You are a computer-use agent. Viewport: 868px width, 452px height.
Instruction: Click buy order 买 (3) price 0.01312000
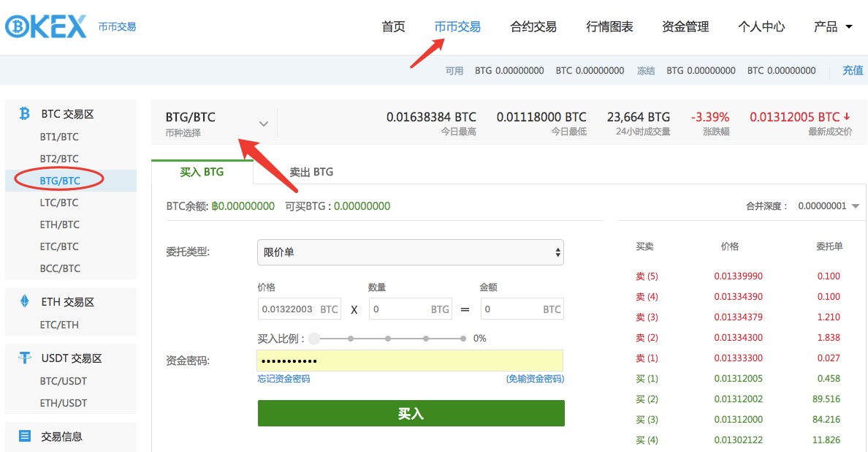click(739, 419)
